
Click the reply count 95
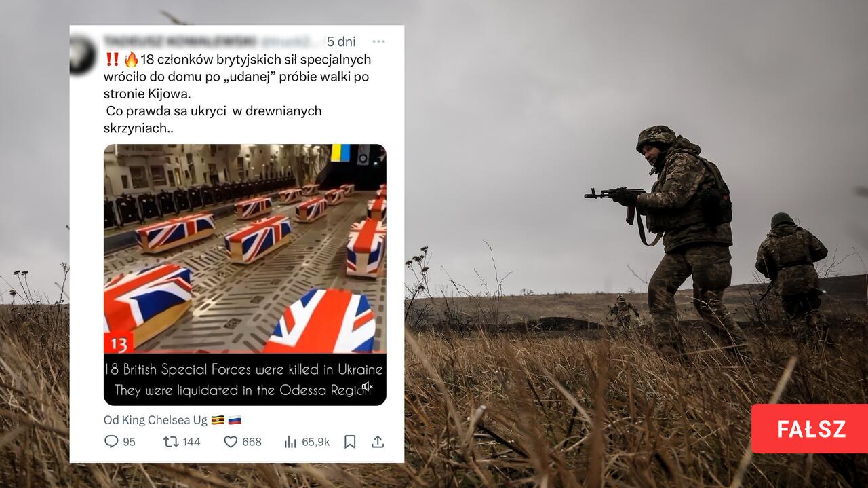[x=129, y=442]
